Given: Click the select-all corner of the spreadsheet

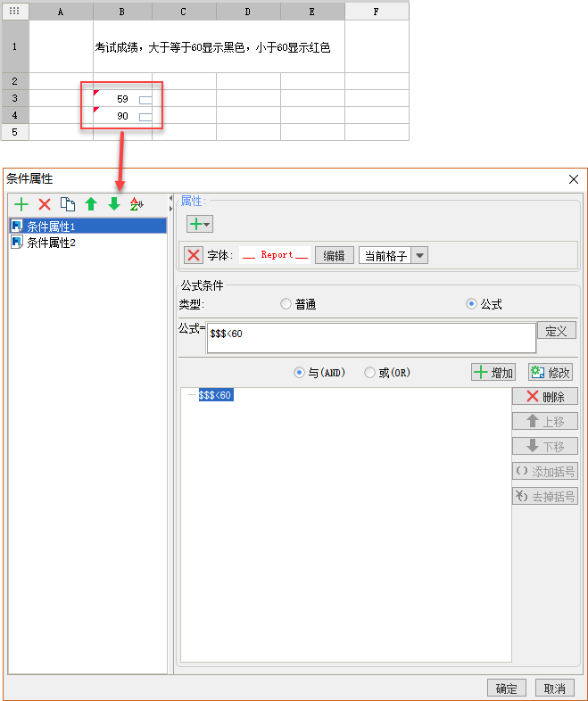Looking at the screenshot, I should [x=15, y=11].
